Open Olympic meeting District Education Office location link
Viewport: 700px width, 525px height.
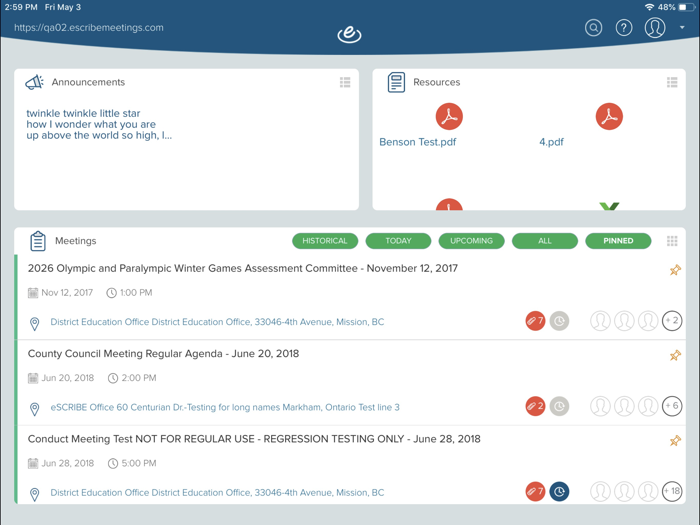(x=217, y=322)
